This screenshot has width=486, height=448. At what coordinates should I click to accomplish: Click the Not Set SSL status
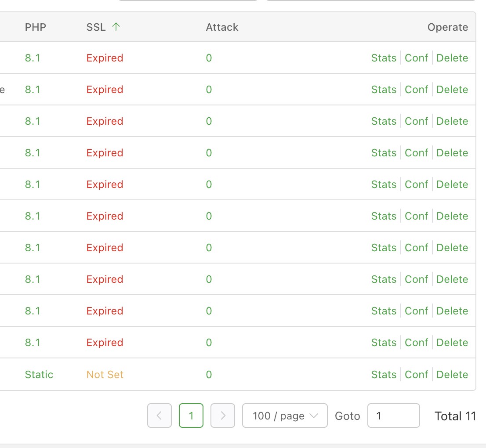click(105, 375)
